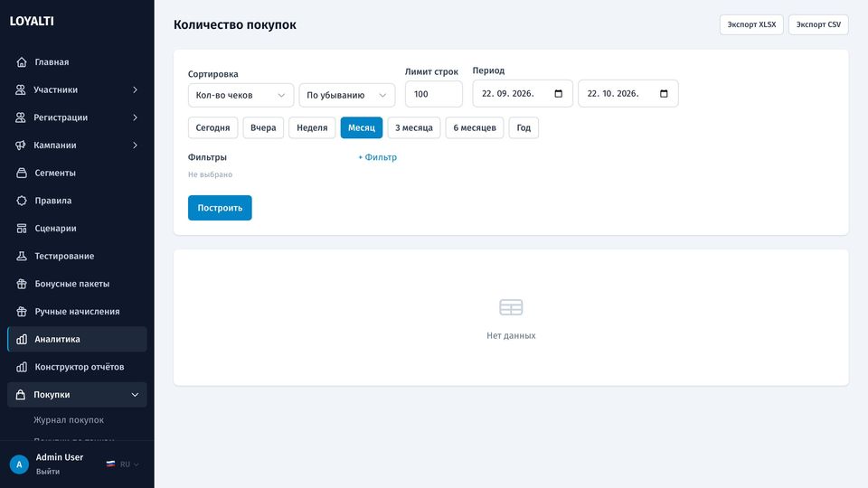
Task: Click the Ручные начисления sidebar item
Action: pyautogui.click(x=77, y=311)
